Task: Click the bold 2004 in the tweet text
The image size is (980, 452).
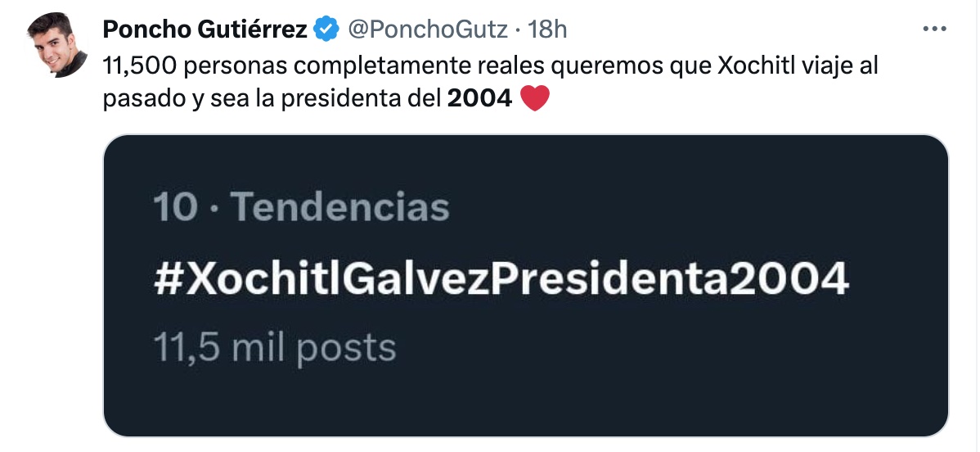Action: (480, 99)
